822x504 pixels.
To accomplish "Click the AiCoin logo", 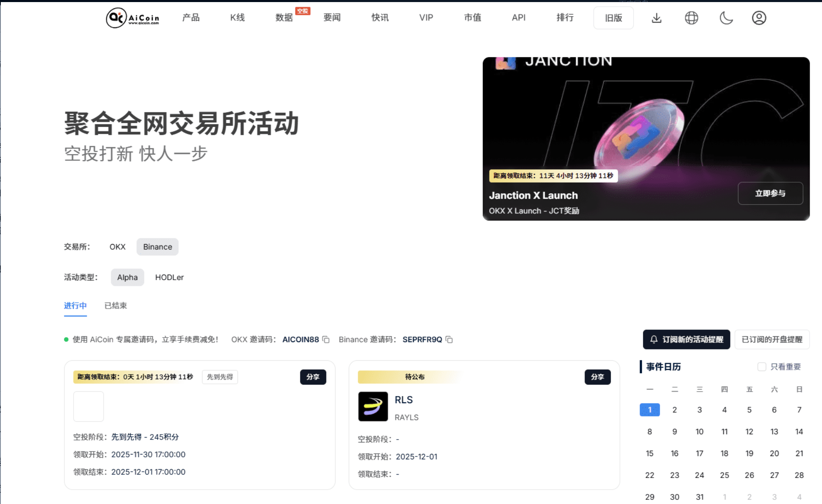I will (x=133, y=18).
